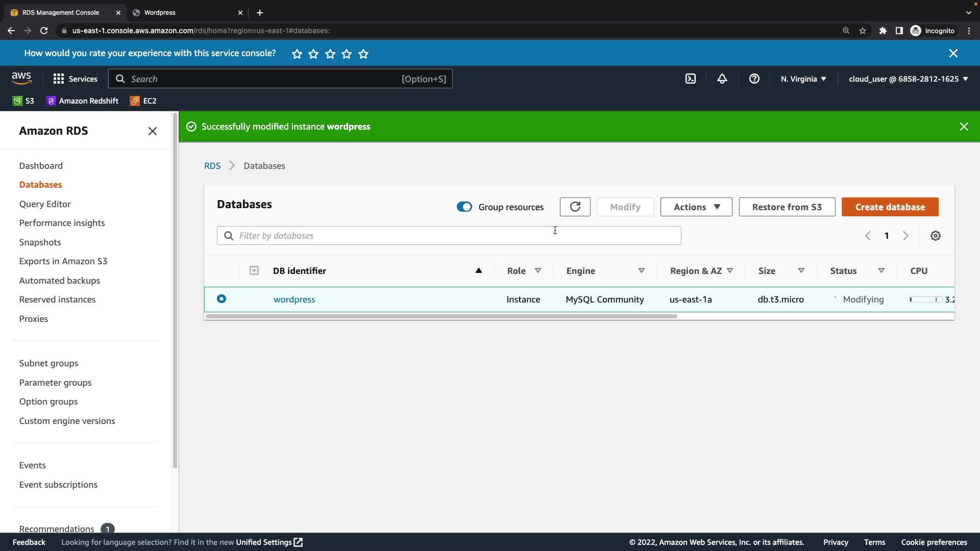Open the wordpress DB identifier link
This screenshot has height=551, width=980.
[x=294, y=299]
